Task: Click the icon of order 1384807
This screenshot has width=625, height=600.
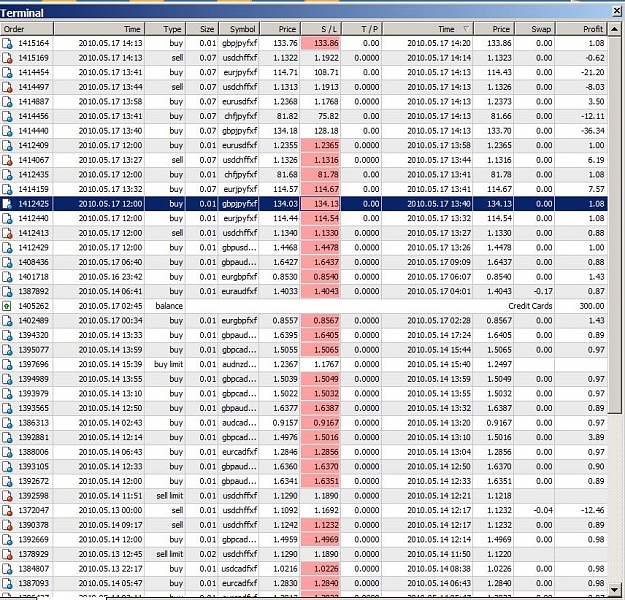Action: click(7, 569)
